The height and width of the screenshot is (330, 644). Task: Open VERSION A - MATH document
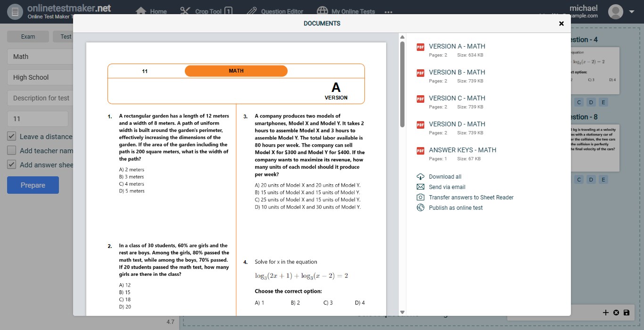(457, 46)
